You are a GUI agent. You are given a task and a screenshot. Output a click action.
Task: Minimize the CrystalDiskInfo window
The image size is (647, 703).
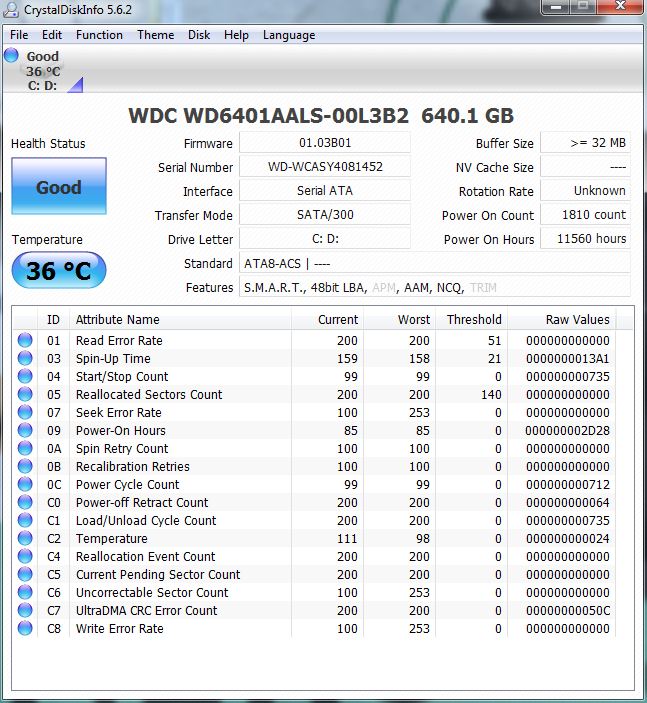pos(556,7)
